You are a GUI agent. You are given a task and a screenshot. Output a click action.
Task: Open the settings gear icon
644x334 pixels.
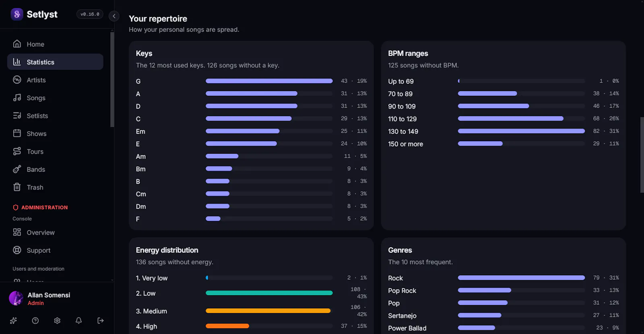[57, 321]
